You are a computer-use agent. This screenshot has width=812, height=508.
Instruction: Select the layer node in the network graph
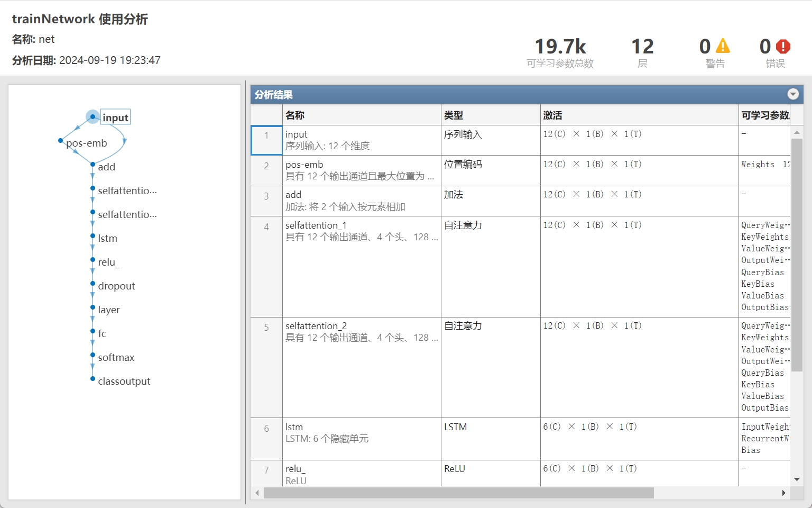(x=108, y=310)
